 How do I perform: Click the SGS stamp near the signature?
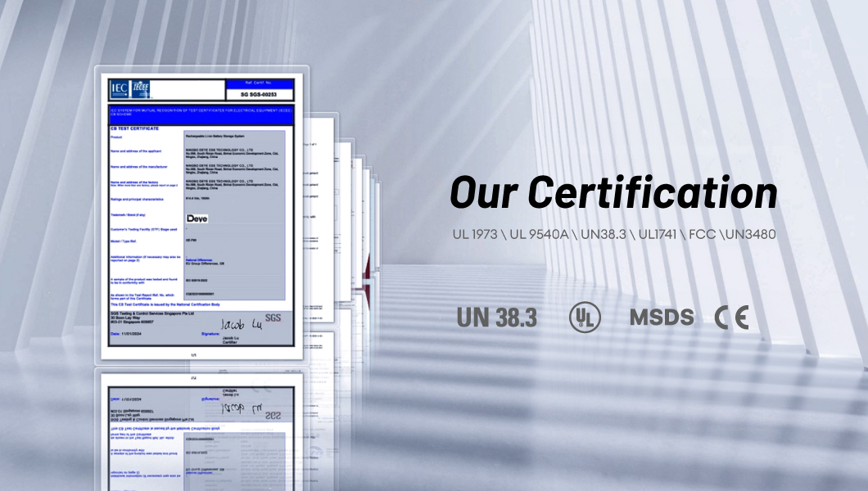(x=273, y=318)
